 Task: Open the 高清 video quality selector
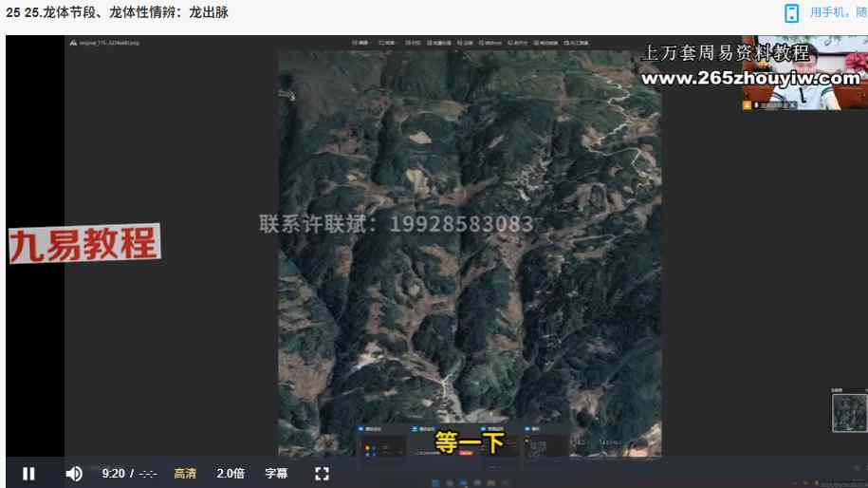[185, 474]
